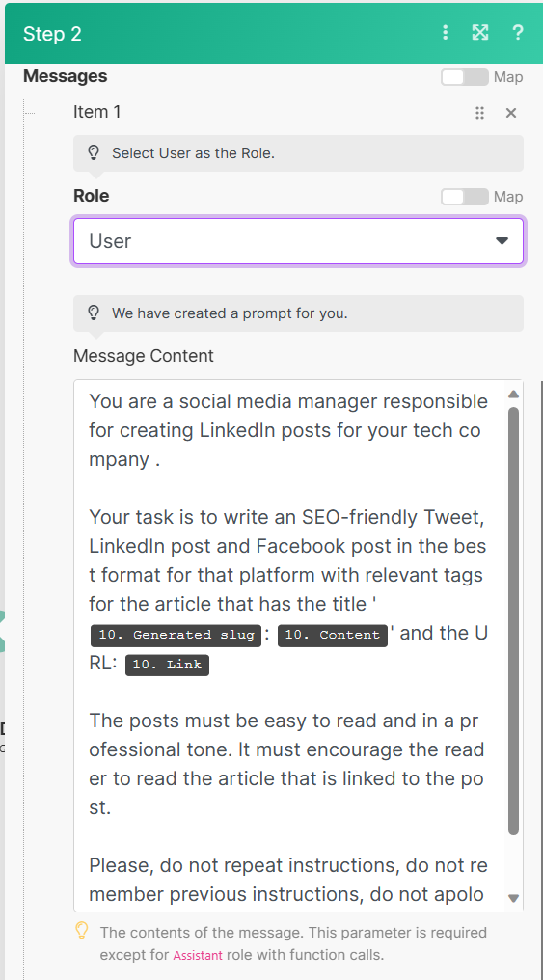The image size is (543, 980).
Task: Select the '10. Link' variable pill
Action: (167, 665)
